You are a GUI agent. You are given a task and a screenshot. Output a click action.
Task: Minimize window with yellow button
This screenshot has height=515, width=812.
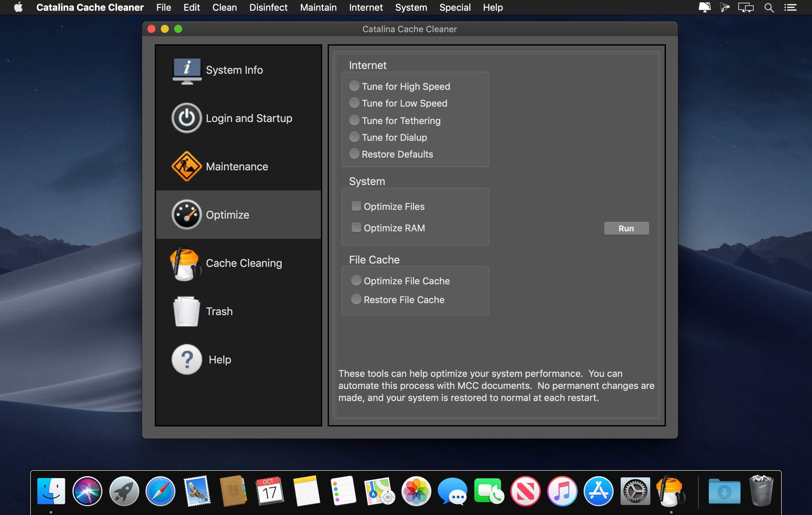point(165,29)
